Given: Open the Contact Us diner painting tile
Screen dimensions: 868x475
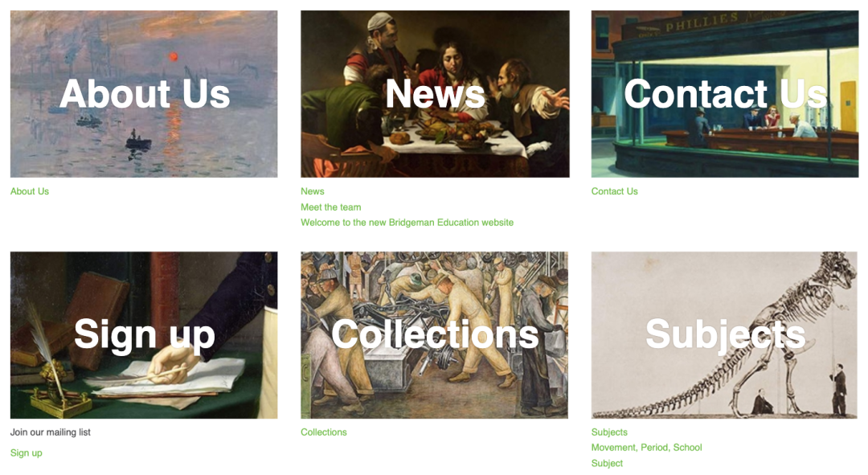Looking at the screenshot, I should [x=725, y=94].
